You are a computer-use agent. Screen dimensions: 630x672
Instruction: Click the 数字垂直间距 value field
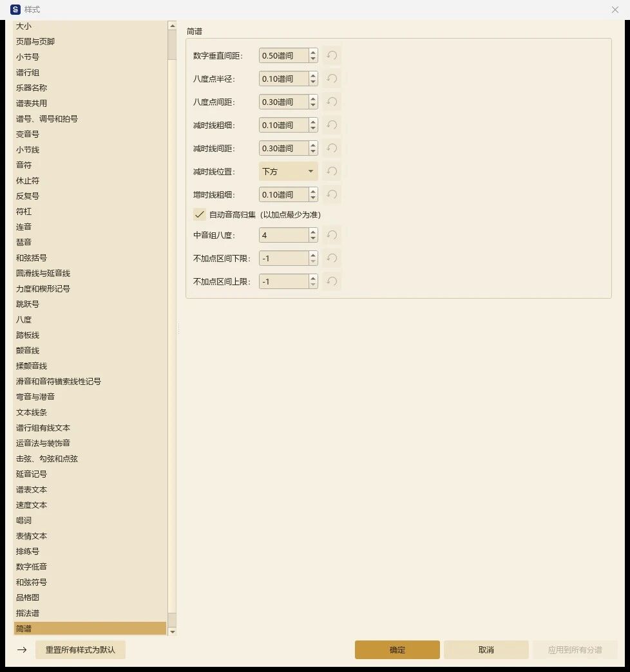point(283,56)
